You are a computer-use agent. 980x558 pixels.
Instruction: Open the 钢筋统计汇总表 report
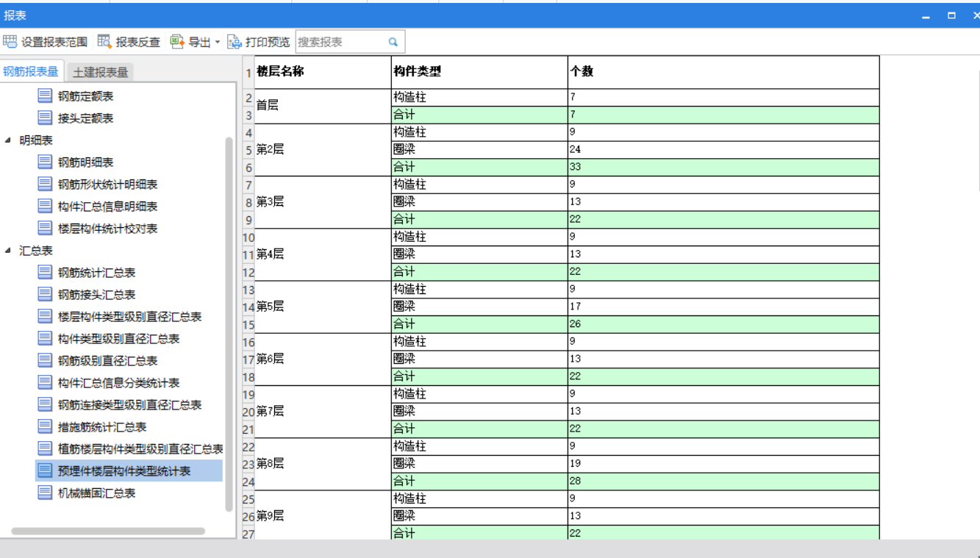[x=96, y=273]
